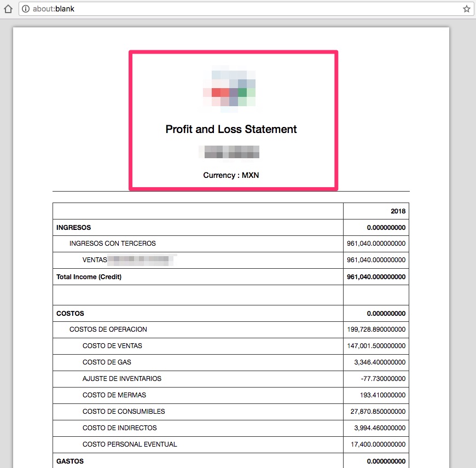
Task: Select the COSTO DE VENTAS line
Action: coord(113,346)
